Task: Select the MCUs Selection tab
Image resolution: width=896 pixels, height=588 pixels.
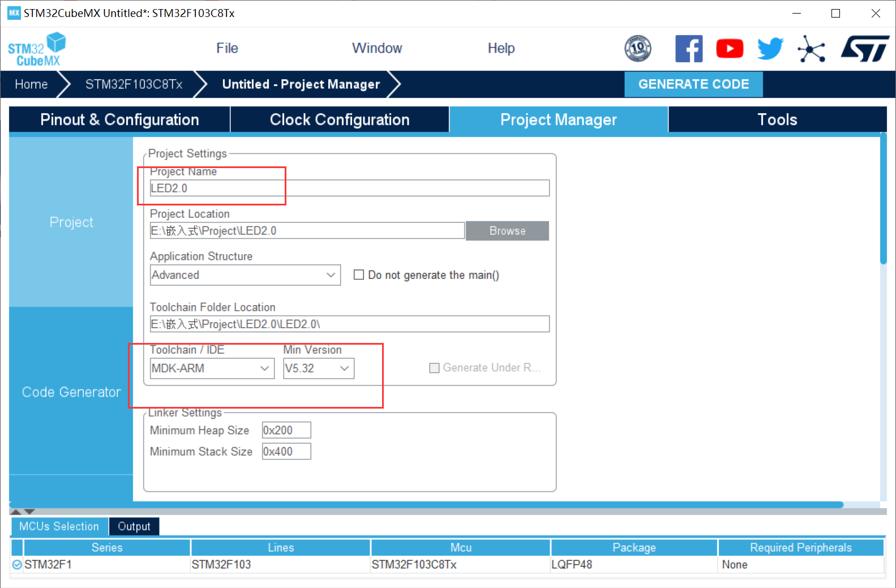Action: pos(59,526)
